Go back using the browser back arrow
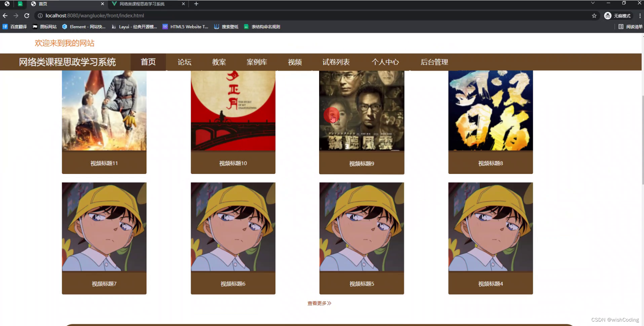 [5, 16]
